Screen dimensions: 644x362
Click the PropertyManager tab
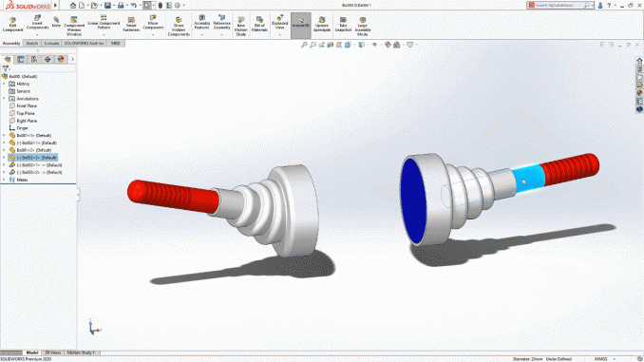pos(21,60)
